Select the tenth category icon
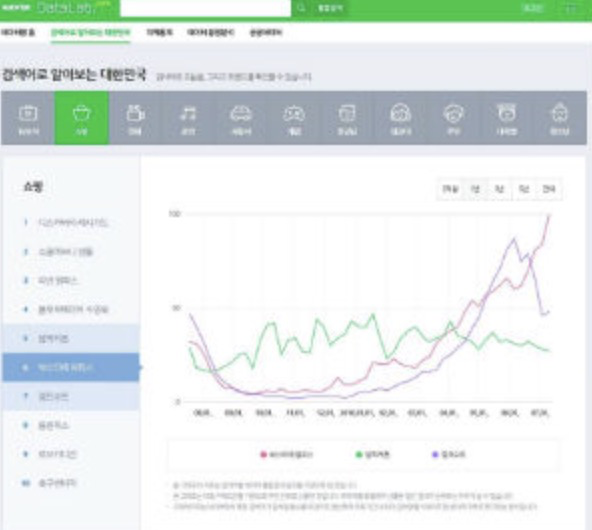 pyautogui.click(x=506, y=118)
